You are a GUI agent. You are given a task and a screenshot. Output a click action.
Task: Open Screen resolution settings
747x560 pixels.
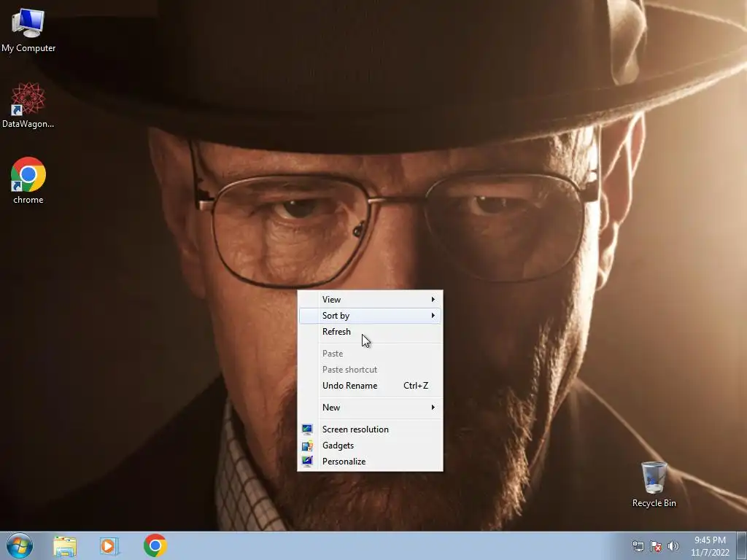tap(370, 429)
